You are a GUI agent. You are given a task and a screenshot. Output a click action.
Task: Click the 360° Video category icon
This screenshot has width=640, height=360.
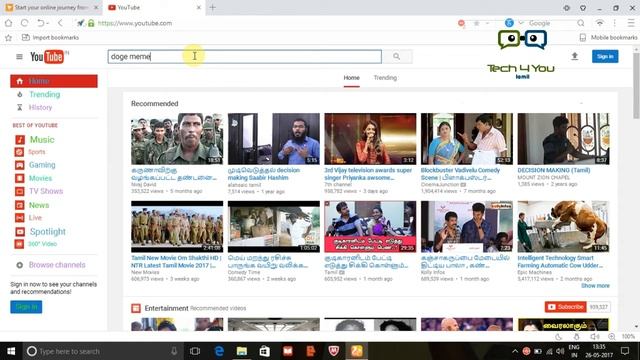point(19,244)
